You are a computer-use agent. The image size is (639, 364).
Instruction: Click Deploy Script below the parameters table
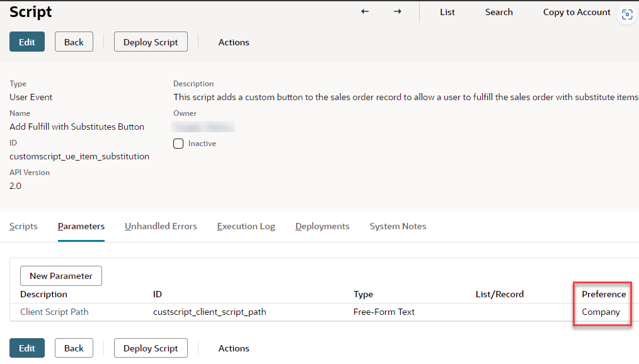point(151,348)
